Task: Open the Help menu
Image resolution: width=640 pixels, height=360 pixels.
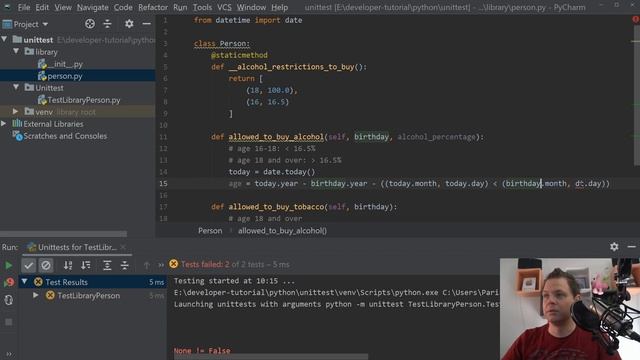Action: 280,7
